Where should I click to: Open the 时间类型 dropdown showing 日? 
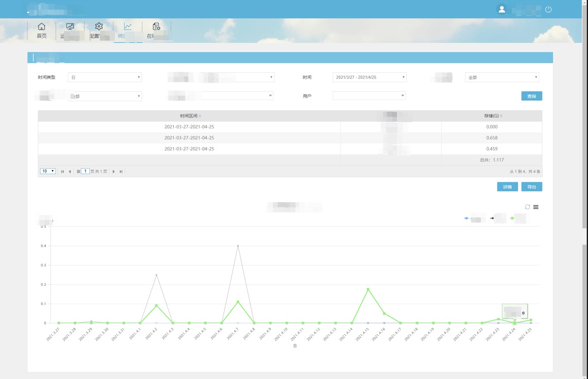pos(105,77)
